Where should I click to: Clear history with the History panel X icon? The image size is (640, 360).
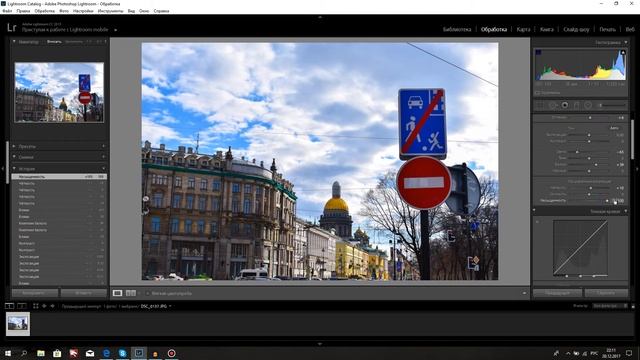coord(103,168)
